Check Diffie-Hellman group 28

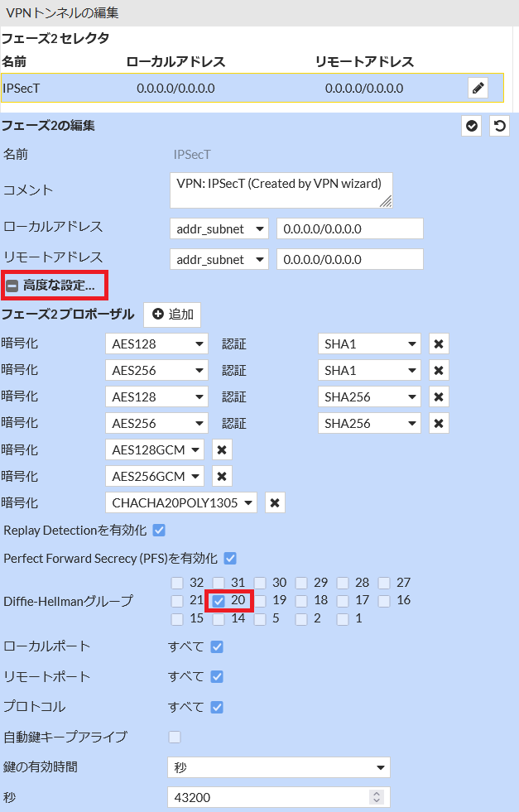(343, 583)
